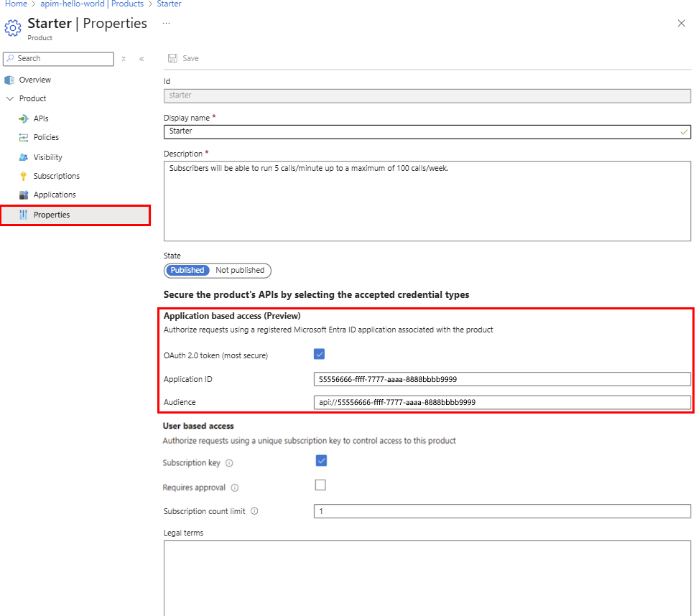Open the ellipsis options menu
Viewport: 696px width, 616px height.
click(x=166, y=23)
